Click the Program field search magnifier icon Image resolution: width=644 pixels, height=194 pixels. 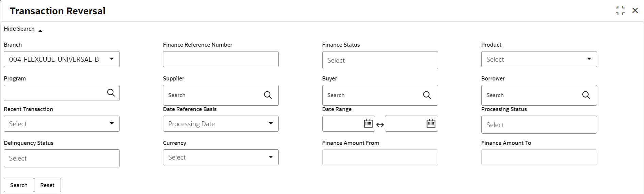click(x=111, y=93)
